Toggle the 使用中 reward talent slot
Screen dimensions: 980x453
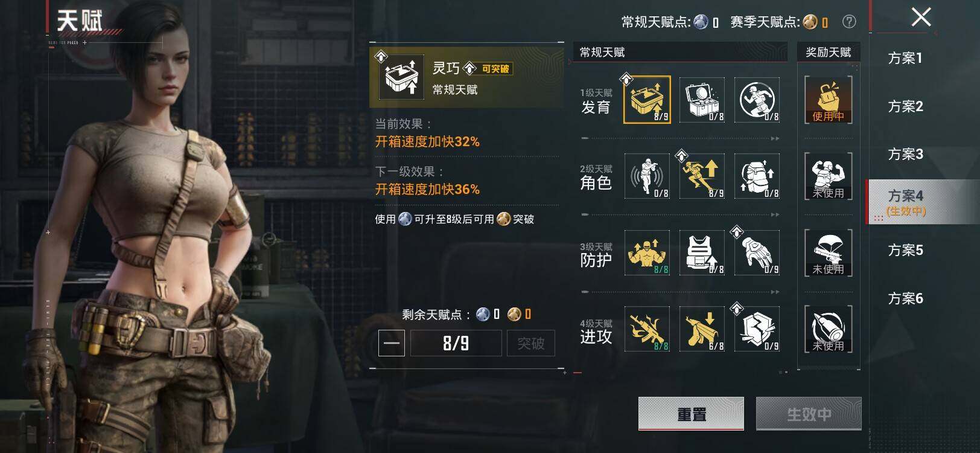(829, 100)
